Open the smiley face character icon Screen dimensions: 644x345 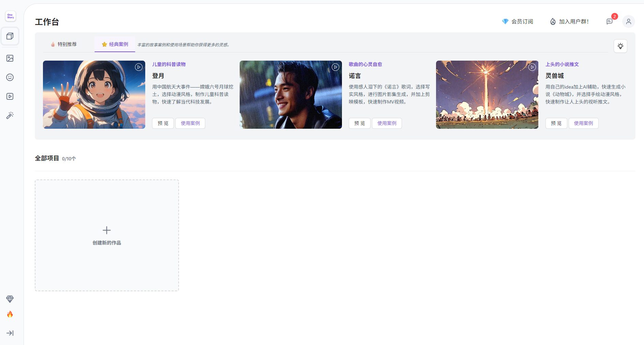coord(10,77)
